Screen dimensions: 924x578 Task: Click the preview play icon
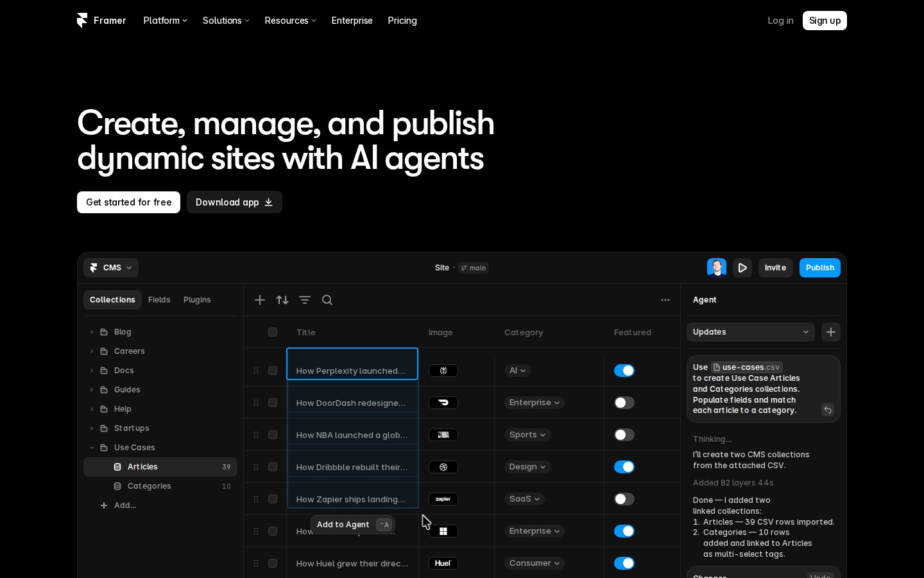click(x=742, y=268)
